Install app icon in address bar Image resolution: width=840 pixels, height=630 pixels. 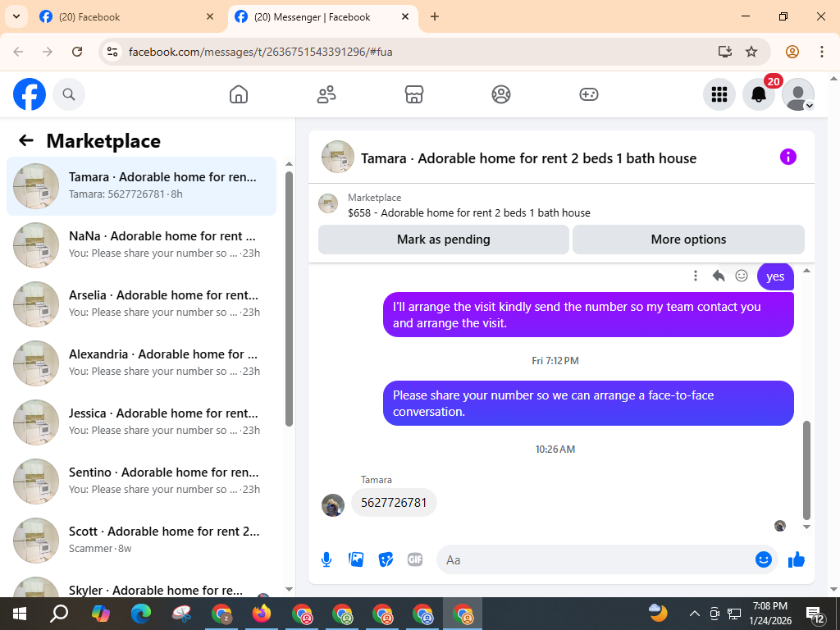pos(725,52)
